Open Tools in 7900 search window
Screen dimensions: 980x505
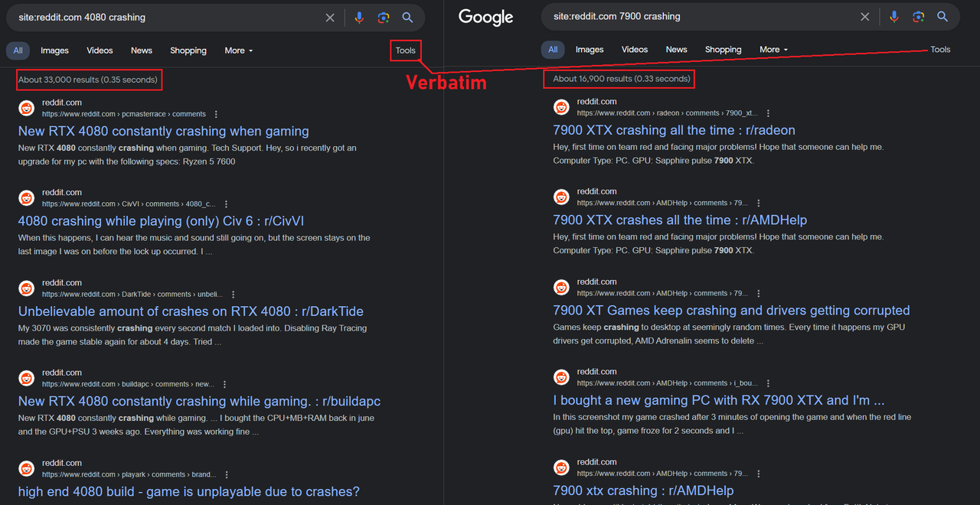[x=940, y=50]
